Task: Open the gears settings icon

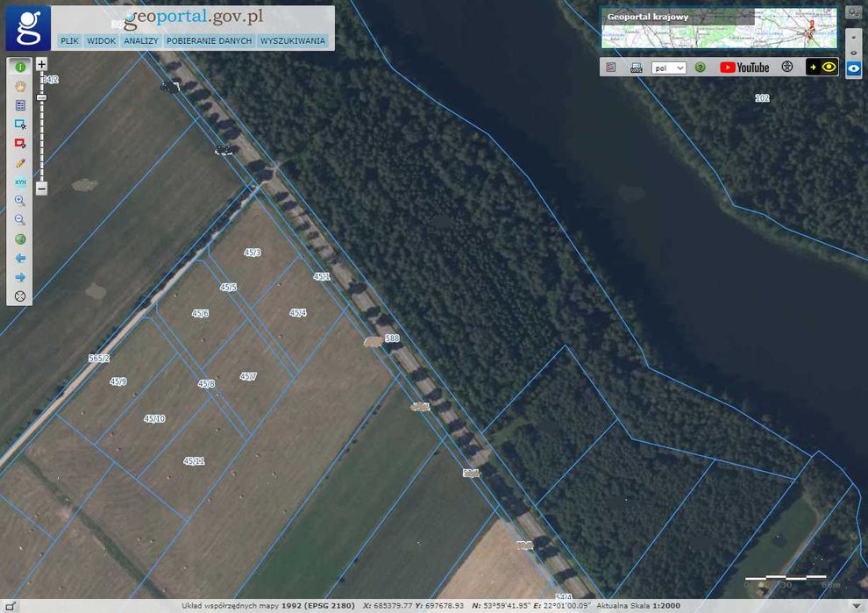Action: 853,13
